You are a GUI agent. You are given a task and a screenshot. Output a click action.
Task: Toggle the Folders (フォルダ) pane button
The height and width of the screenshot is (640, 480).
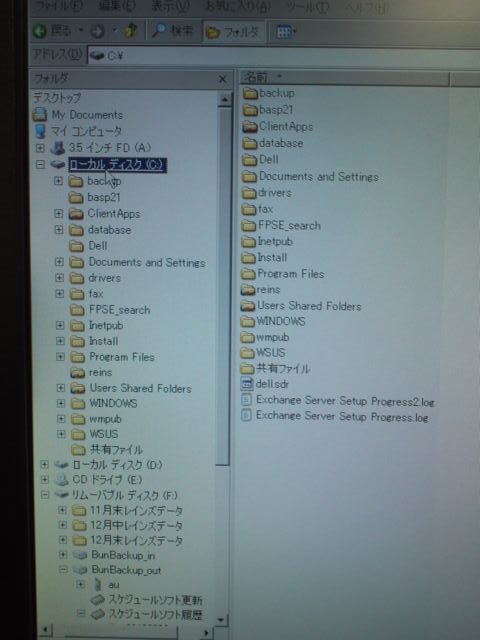coord(233,32)
